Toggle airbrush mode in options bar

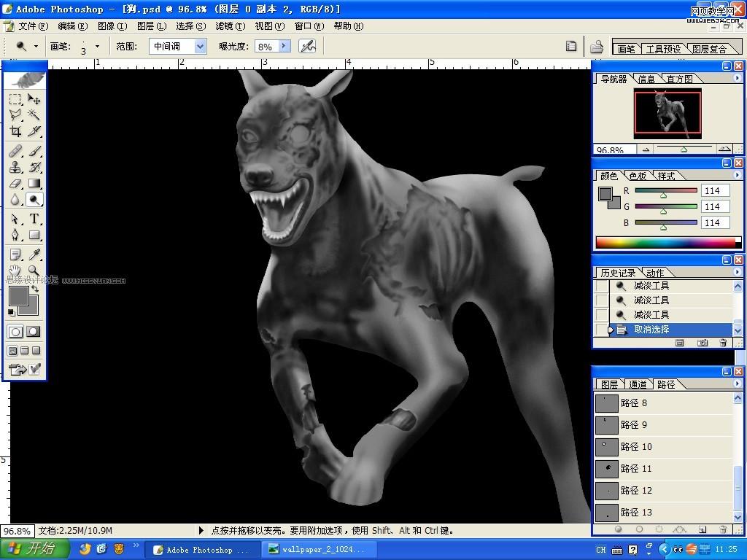pos(307,46)
